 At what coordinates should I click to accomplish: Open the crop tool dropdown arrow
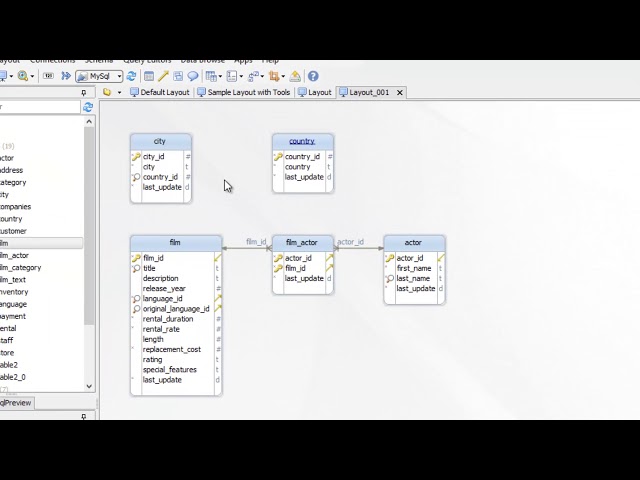(x=283, y=76)
